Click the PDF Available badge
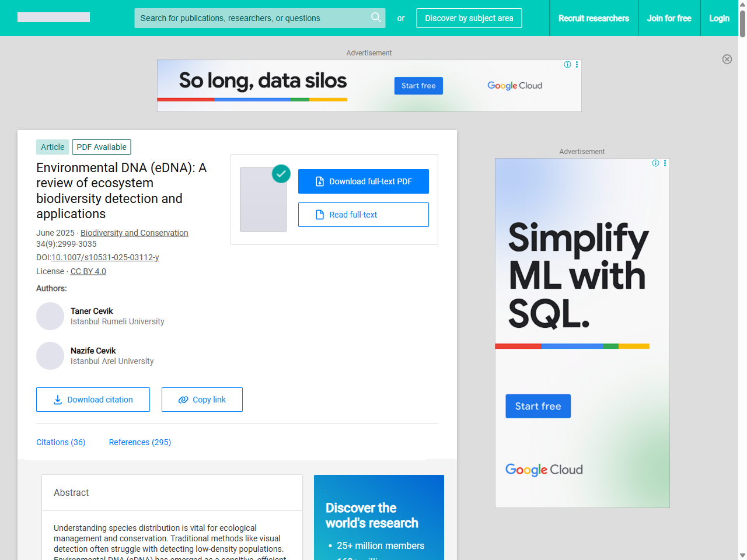 coord(102,147)
